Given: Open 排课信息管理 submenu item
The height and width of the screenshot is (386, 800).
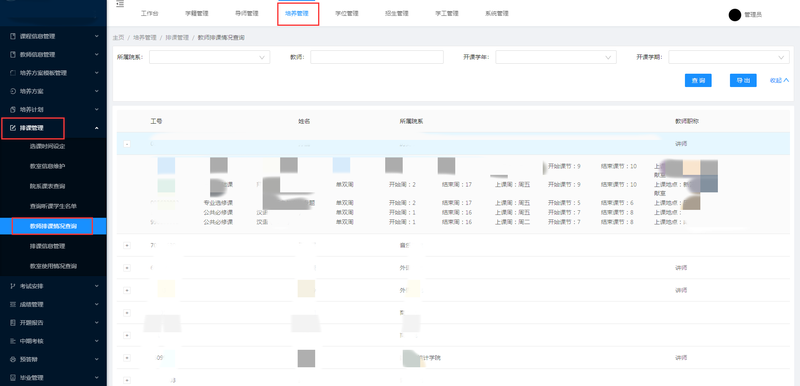Looking at the screenshot, I should point(47,246).
